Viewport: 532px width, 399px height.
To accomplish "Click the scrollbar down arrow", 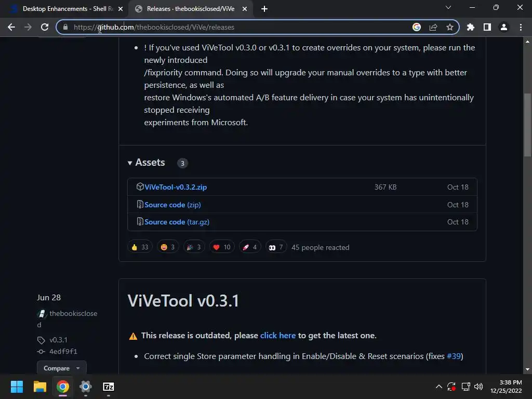I will (x=527, y=369).
